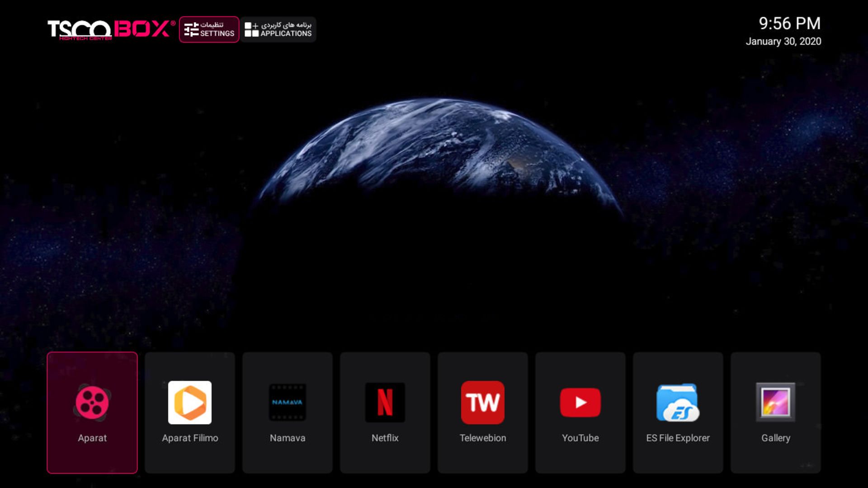868x488 pixels.
Task: Launch the orange Aparat Filimo play icon
Action: coord(190,402)
